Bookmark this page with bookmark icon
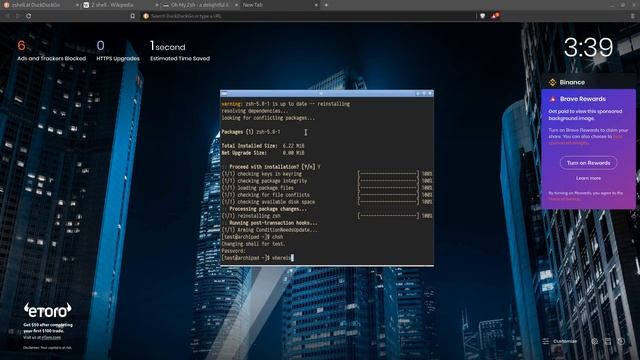This screenshot has width=640, height=360. pyautogui.click(x=133, y=16)
